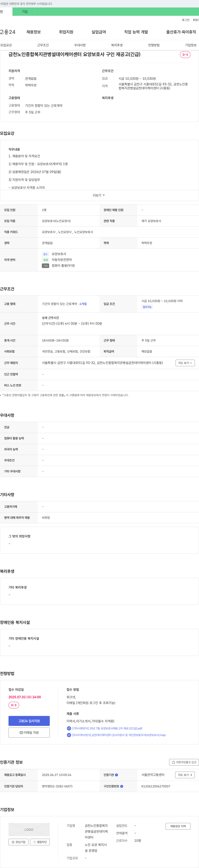Click the D-3 badge near job title

coord(185,55)
